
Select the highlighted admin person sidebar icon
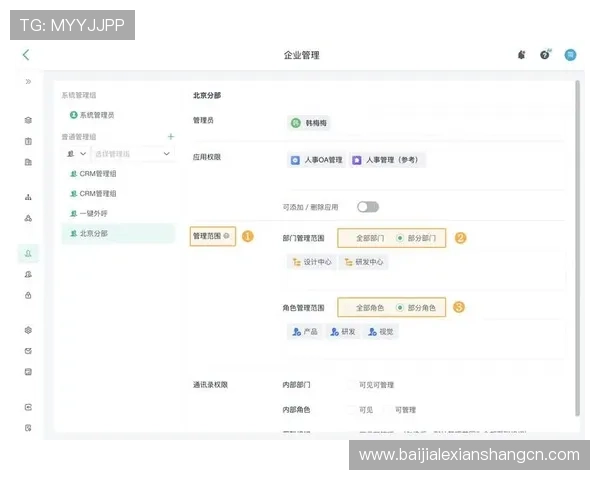pyautogui.click(x=28, y=253)
